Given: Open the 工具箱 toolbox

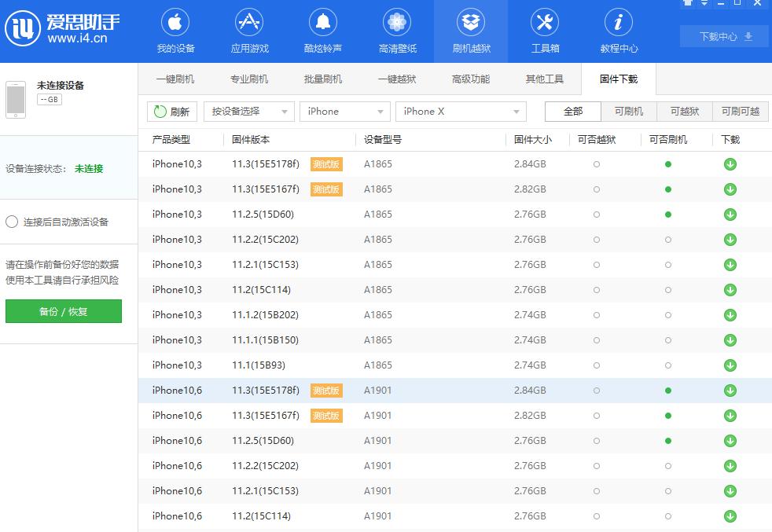Looking at the screenshot, I should [545, 31].
